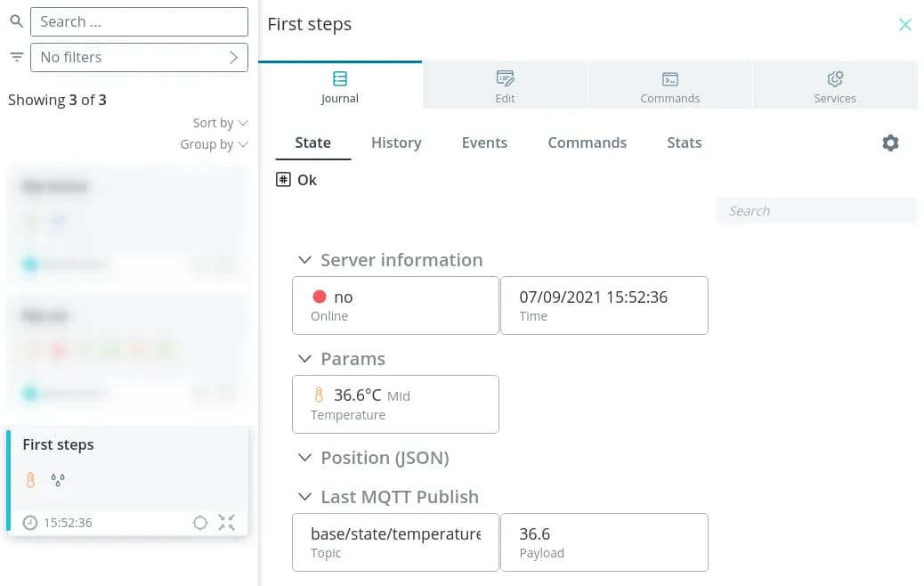Click the humidity drops icon on First steps
Viewport: 924px width, 586px height.
pos(59,481)
